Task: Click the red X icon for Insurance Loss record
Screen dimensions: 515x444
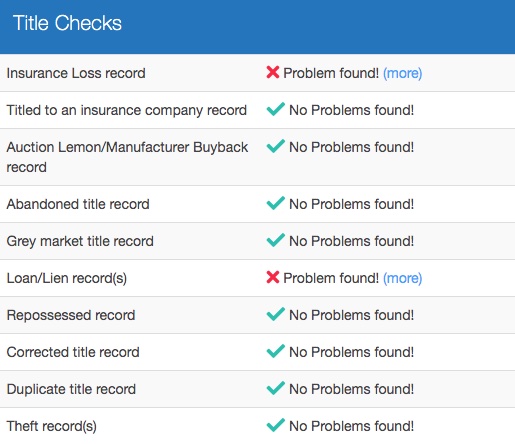Action: (273, 72)
